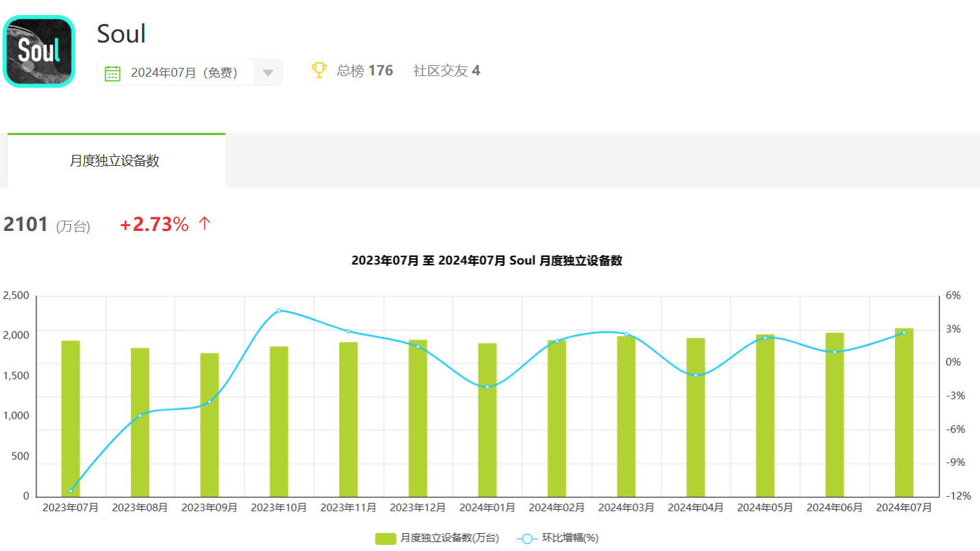The image size is (980, 551).
Task: Open the 2024年07月（免费）date selector field
Action: (x=190, y=73)
